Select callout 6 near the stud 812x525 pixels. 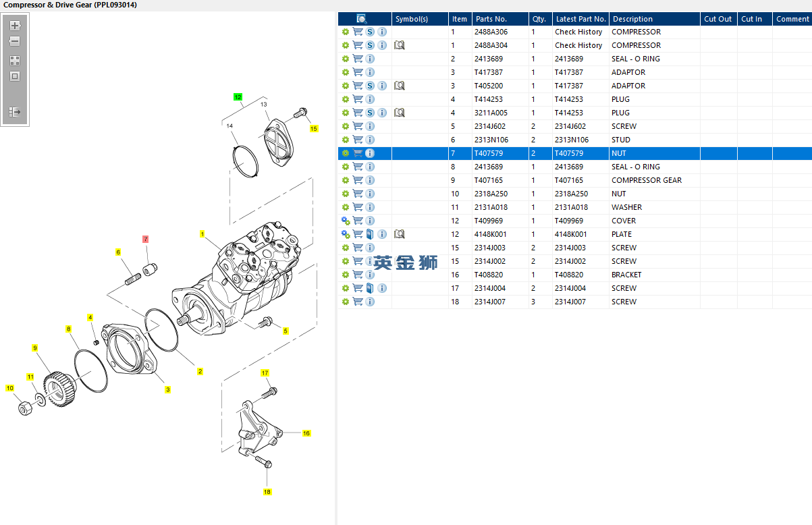[118, 252]
